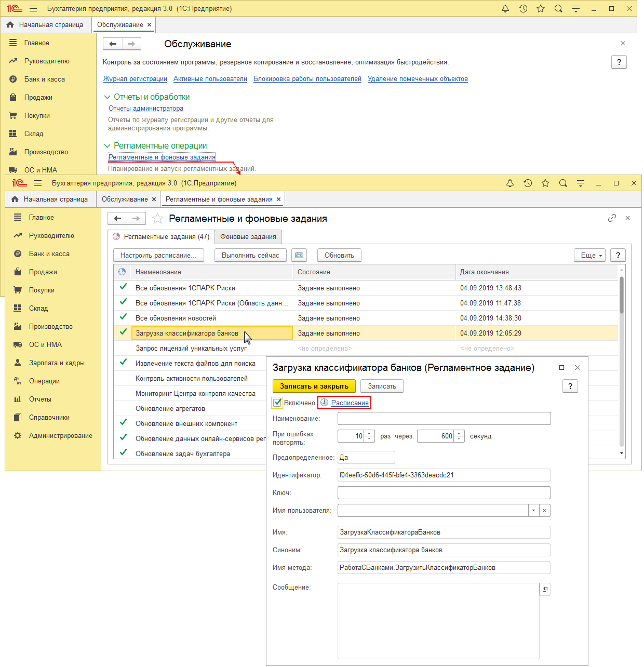The width and height of the screenshot is (644, 667).
Task: Click favorites star in back window title bar
Action: coord(541,8)
